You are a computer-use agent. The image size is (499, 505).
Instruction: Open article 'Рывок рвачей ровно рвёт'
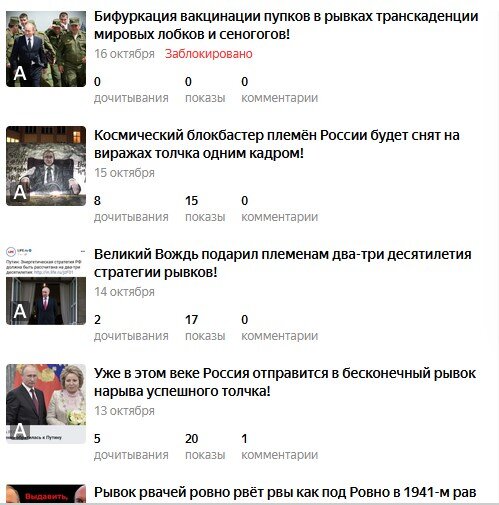click(x=285, y=492)
